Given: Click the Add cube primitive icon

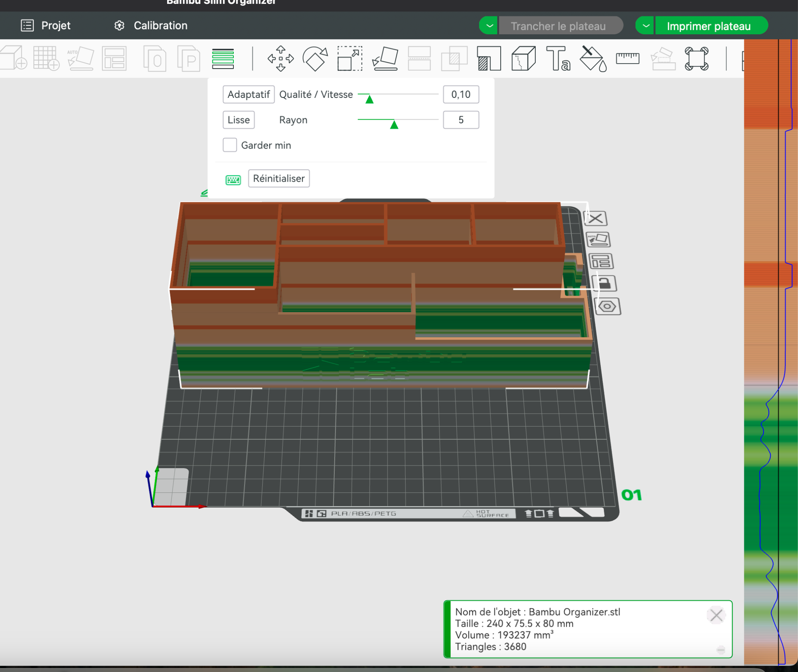Looking at the screenshot, I should [x=14, y=58].
